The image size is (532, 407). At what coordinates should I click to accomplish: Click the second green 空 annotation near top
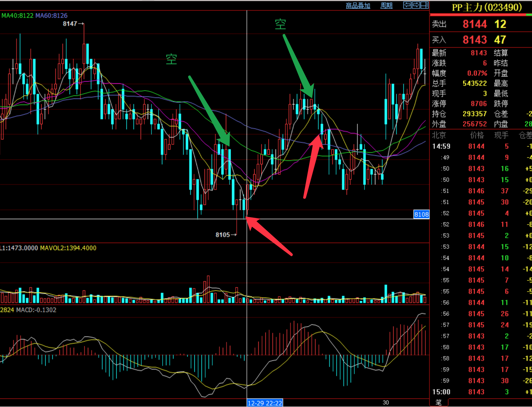(280, 24)
